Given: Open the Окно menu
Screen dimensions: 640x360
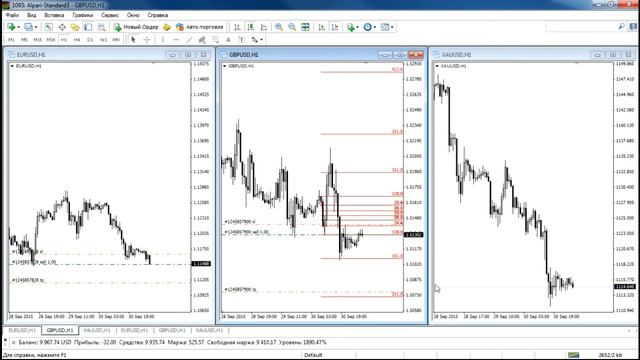Looking at the screenshot, I should coord(133,15).
